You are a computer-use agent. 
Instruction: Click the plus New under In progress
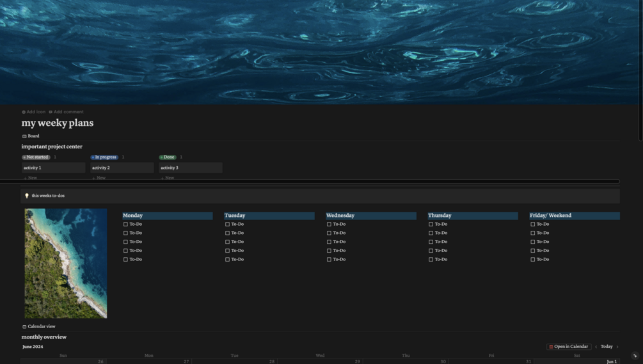coord(99,178)
